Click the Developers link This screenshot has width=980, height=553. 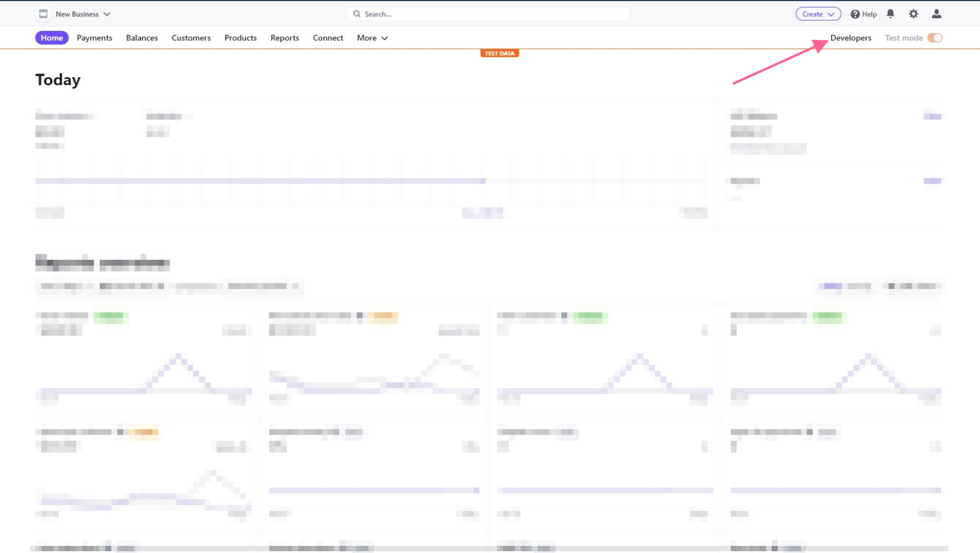pyautogui.click(x=850, y=38)
